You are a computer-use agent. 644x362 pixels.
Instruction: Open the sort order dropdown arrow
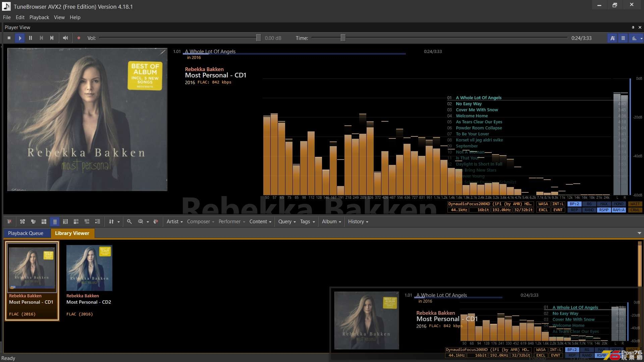(118, 222)
